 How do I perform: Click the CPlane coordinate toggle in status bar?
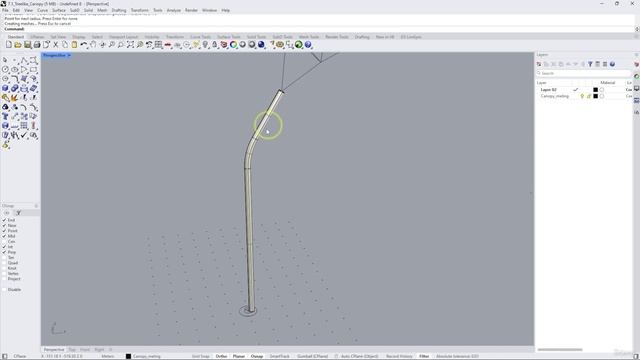pos(20,356)
